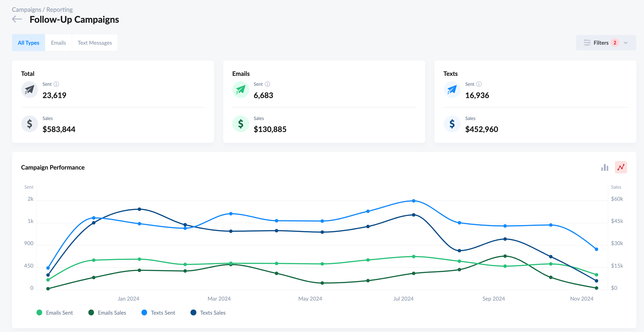This screenshot has width=644, height=332.
Task: Click the back arrow beside Follow-Up Campaigns
Action: pos(17,19)
